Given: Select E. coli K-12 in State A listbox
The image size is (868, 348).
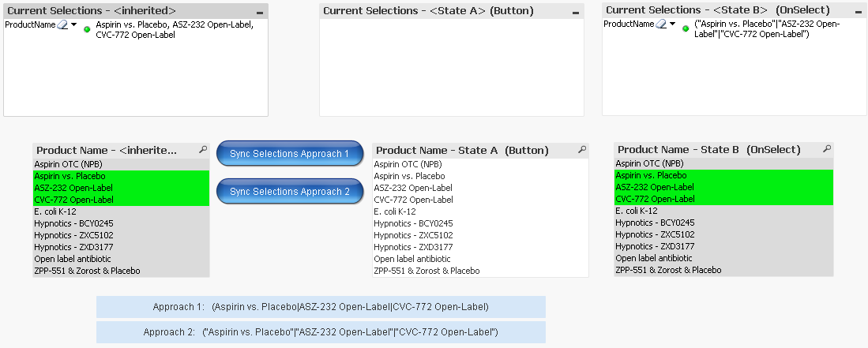Looking at the screenshot, I should point(394,211).
